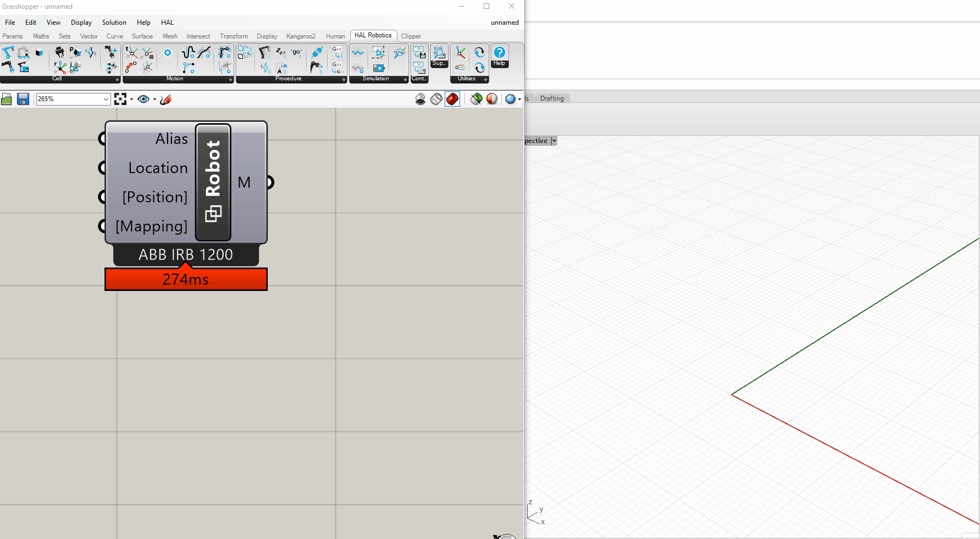Expand the Utilities panel with plus icon

(x=485, y=80)
